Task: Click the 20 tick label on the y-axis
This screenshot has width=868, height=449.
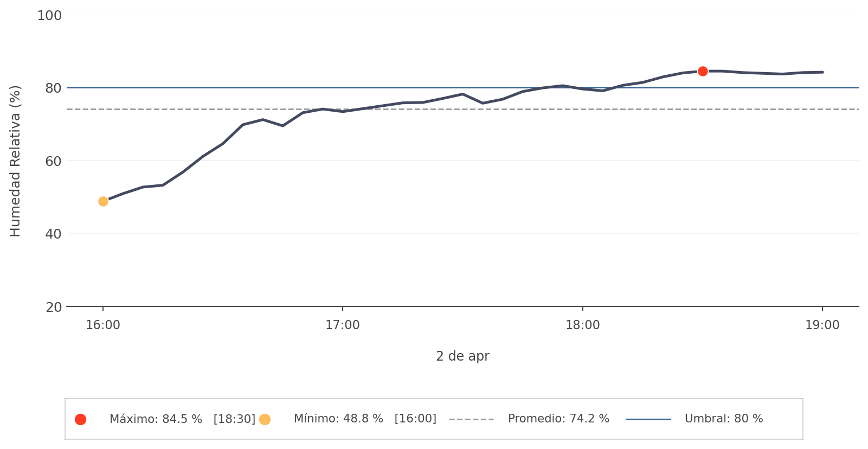Action: coord(53,307)
